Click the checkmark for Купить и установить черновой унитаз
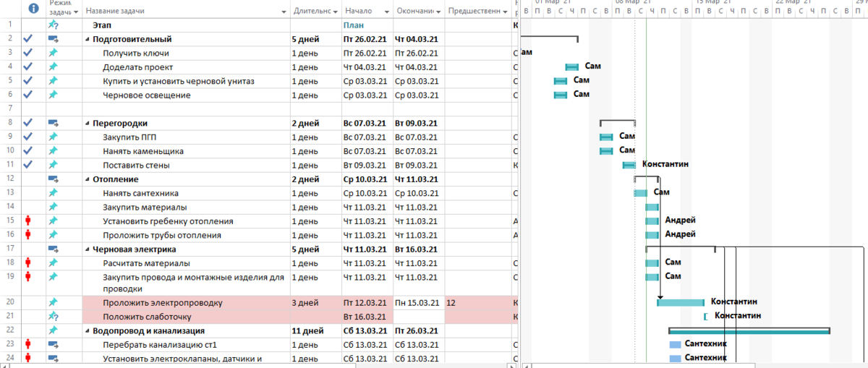Viewport: 868px width, 368px height. tap(28, 81)
